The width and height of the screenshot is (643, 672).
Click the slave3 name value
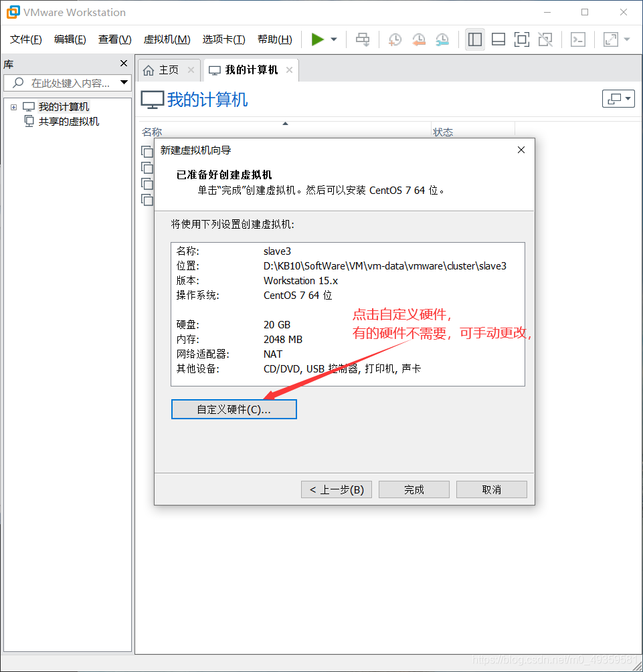277,251
